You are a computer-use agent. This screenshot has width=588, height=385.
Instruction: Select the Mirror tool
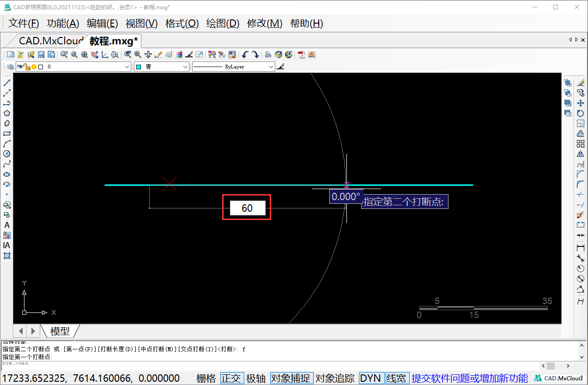click(581, 154)
